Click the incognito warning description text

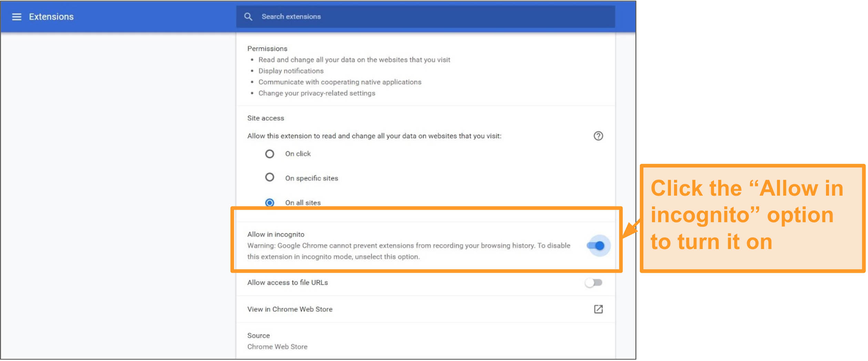point(409,251)
